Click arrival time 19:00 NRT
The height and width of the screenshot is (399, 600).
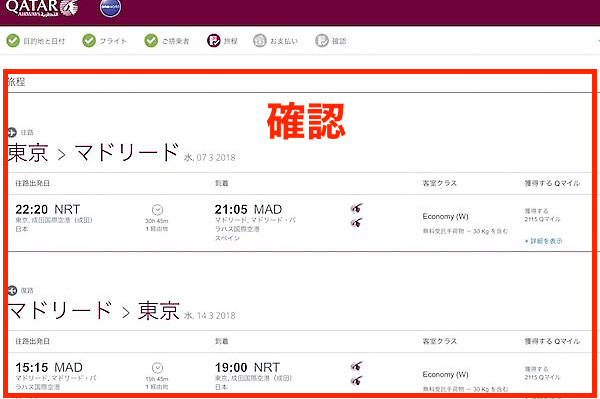coord(247,367)
